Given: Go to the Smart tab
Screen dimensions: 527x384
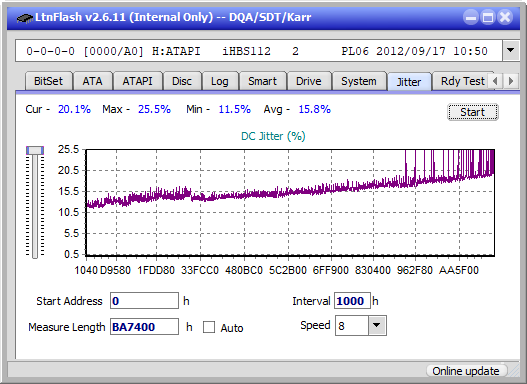Looking at the screenshot, I should click(262, 81).
